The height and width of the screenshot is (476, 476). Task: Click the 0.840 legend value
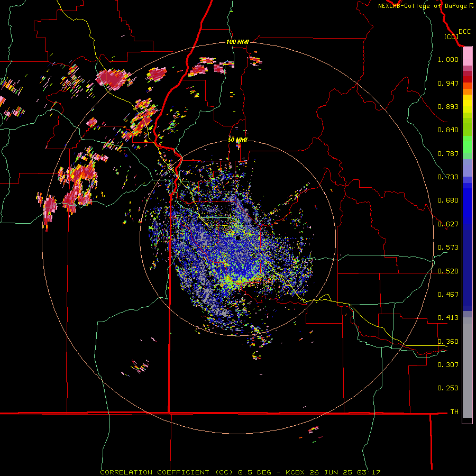(448, 130)
